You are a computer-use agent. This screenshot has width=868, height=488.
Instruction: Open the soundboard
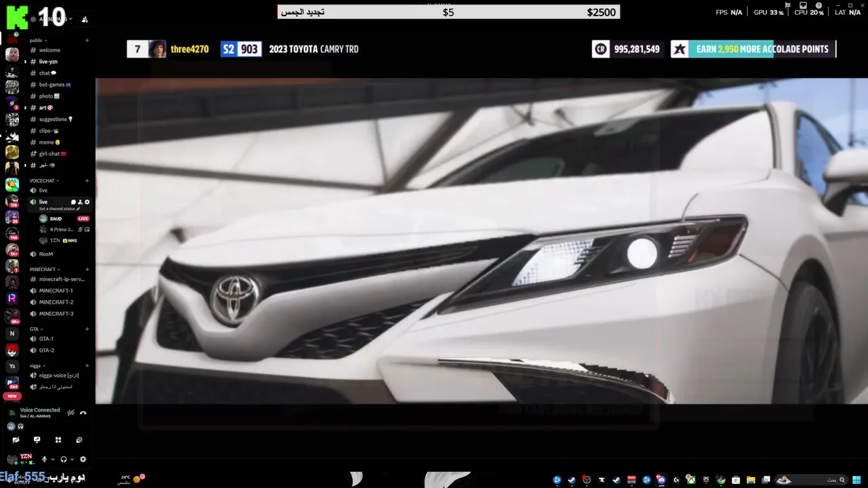(x=79, y=440)
